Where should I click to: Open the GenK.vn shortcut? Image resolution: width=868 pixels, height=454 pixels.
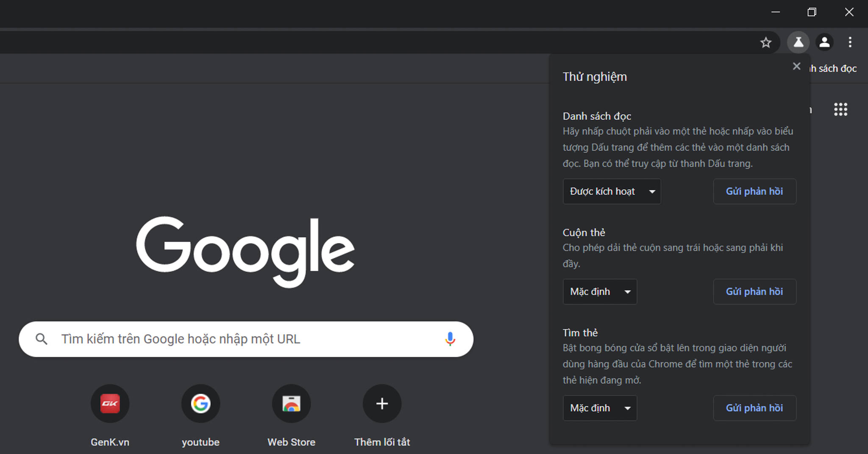click(x=110, y=403)
